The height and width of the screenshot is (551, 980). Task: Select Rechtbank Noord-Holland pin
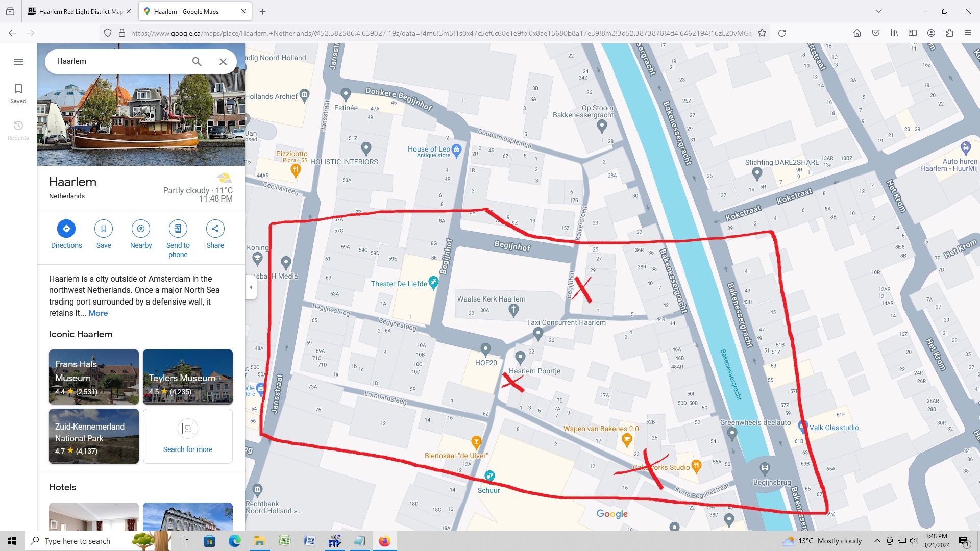click(x=257, y=490)
